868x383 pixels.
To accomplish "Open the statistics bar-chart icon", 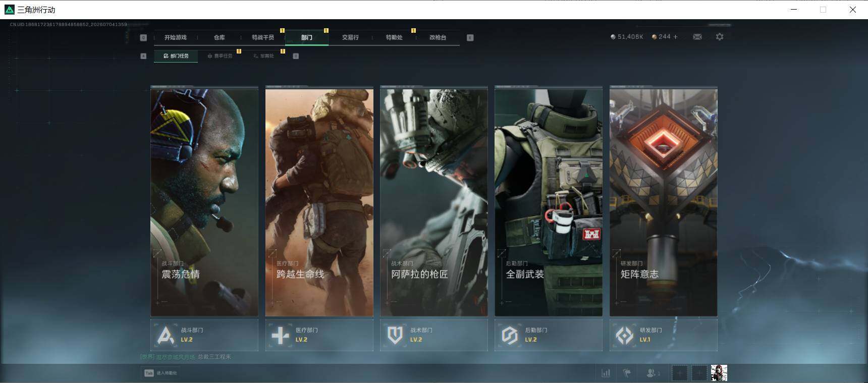I will [606, 373].
